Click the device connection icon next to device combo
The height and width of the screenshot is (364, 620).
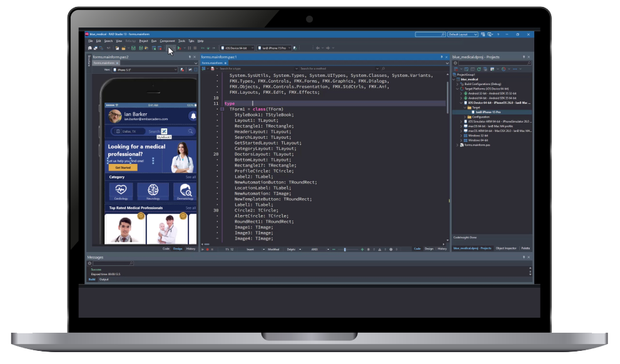[x=295, y=48]
